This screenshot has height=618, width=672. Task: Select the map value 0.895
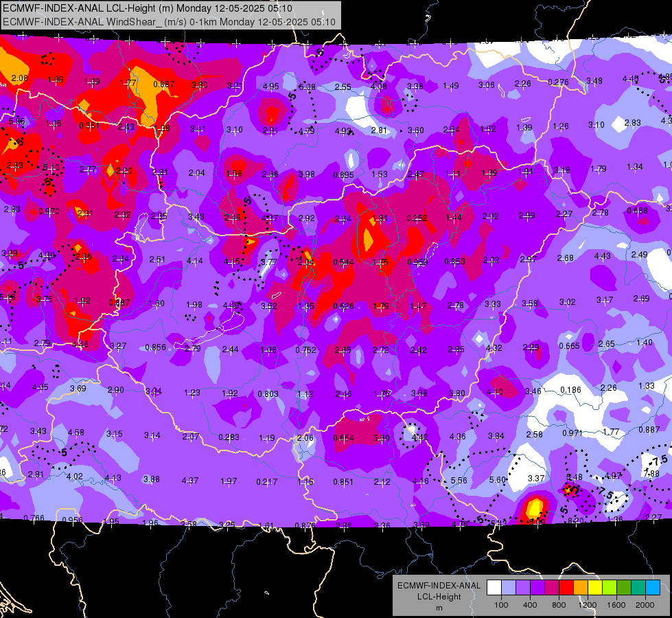(343, 174)
